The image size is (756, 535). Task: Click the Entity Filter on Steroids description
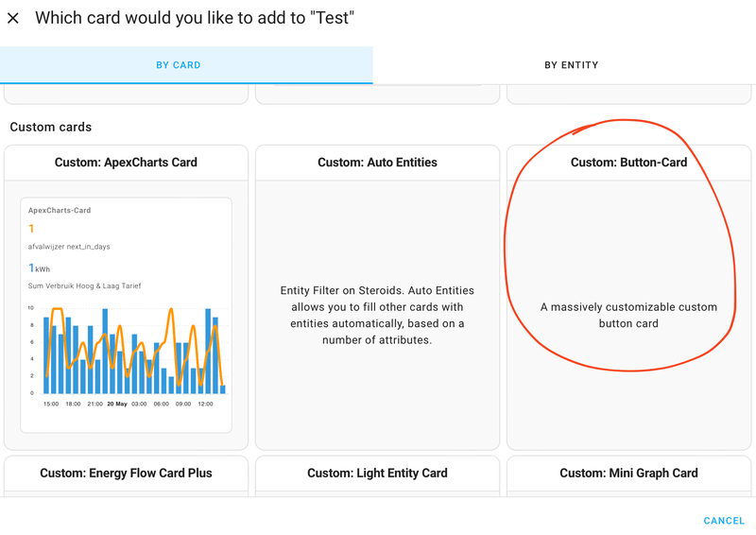[377, 315]
